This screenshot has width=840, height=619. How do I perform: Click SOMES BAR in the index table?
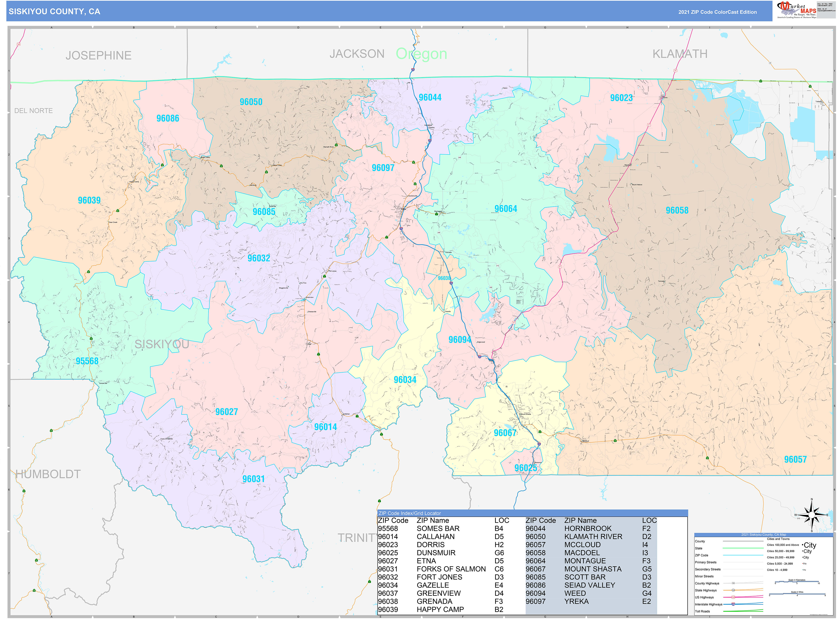pyautogui.click(x=438, y=528)
